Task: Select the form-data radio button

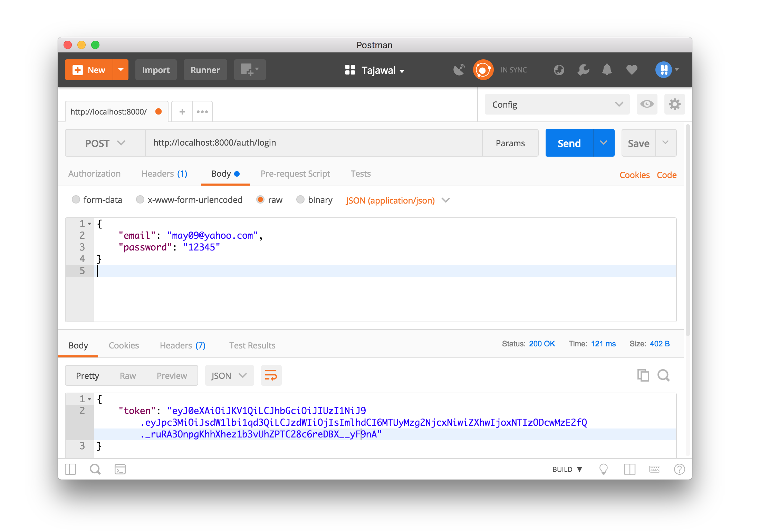Action: coord(76,200)
